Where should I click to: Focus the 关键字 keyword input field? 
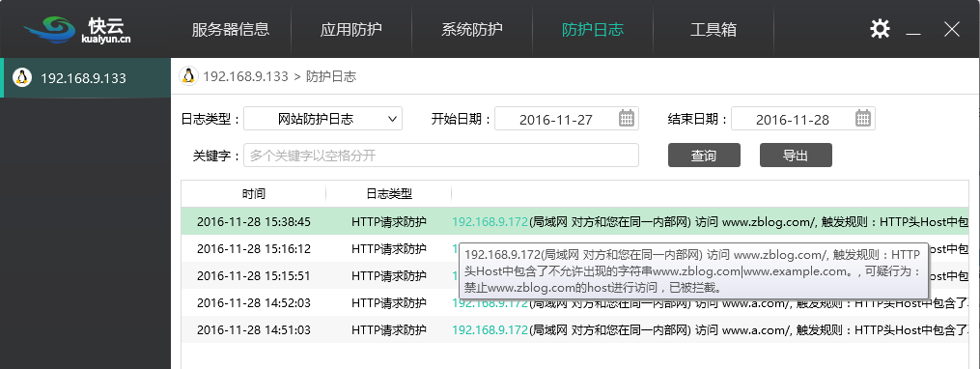(x=441, y=156)
